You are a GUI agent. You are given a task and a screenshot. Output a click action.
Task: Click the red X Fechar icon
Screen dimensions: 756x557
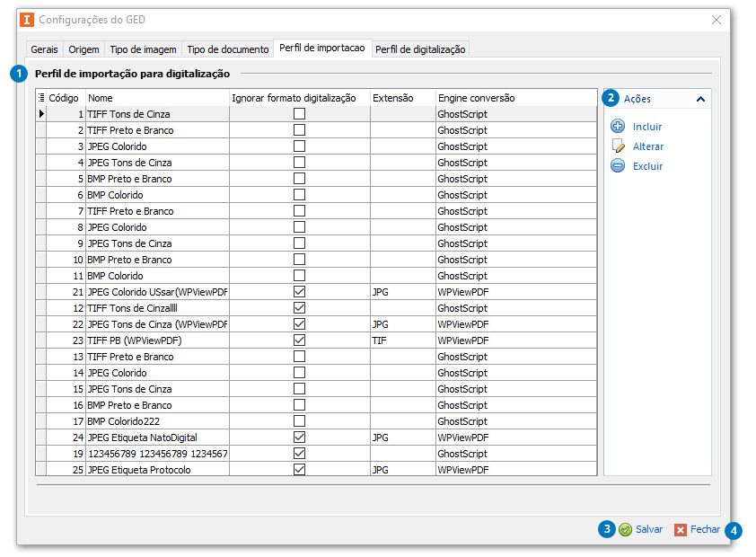click(x=681, y=530)
